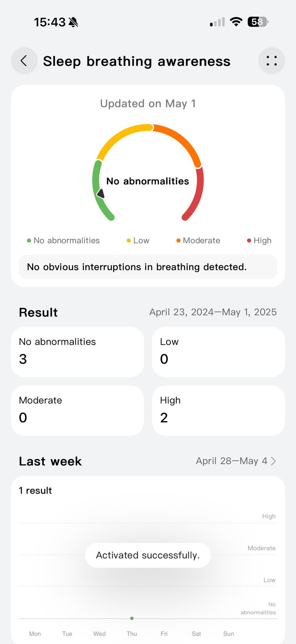Screen dimensions: 296x644
Task: Select the High result card showing 2
Action: [x=218, y=410]
